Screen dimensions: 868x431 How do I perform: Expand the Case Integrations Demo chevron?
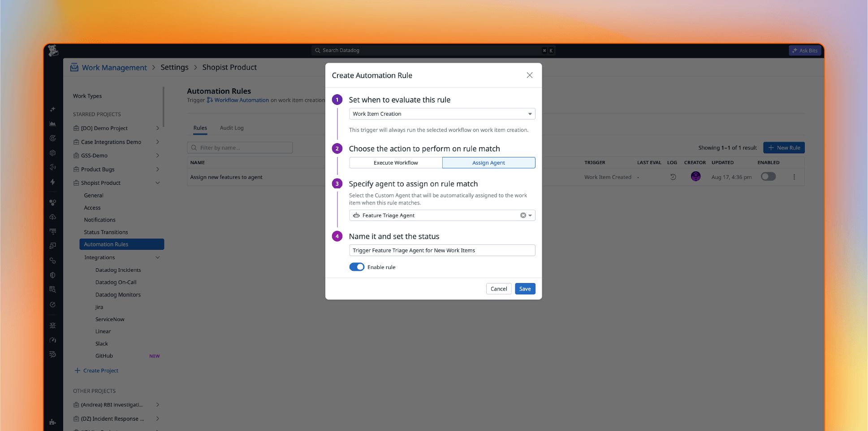(158, 142)
